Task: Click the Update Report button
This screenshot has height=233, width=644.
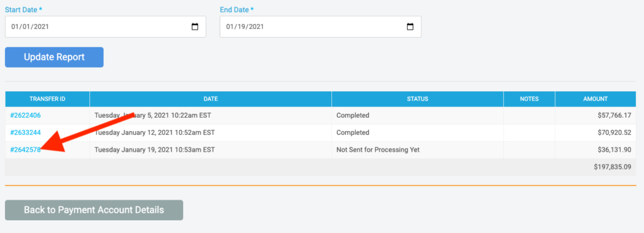Action: coord(54,57)
